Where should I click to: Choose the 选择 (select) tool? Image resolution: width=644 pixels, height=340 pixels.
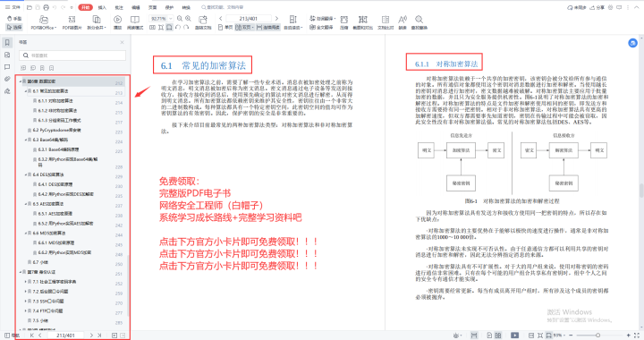tap(14, 27)
